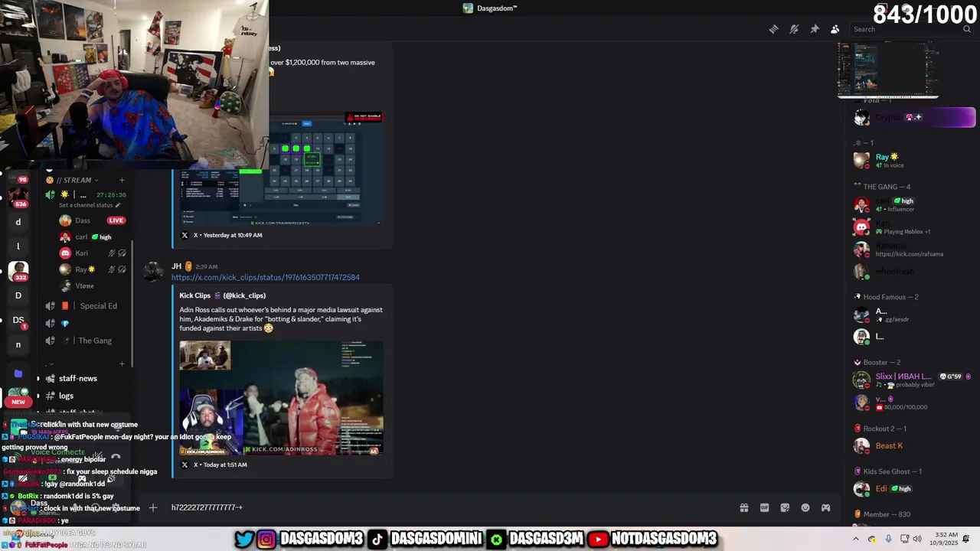Image resolution: width=980 pixels, height=551 pixels.
Task: Open server with 536 badge
Action: pyautogui.click(x=18, y=197)
